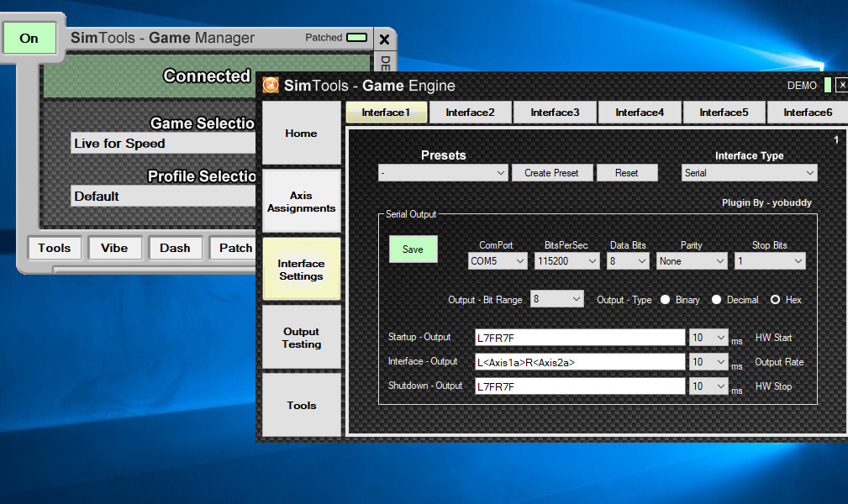The image size is (848, 504).
Task: Select the Binary output type radio button
Action: click(x=665, y=300)
